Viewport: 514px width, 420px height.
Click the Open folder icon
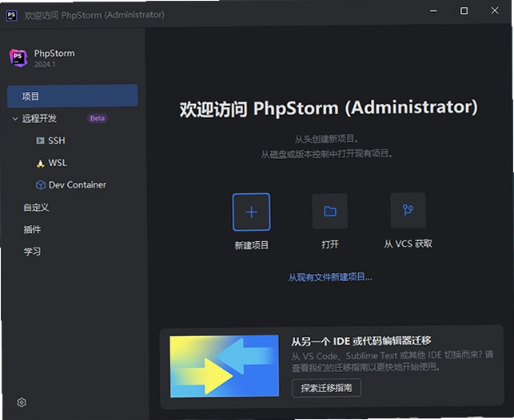(x=330, y=211)
